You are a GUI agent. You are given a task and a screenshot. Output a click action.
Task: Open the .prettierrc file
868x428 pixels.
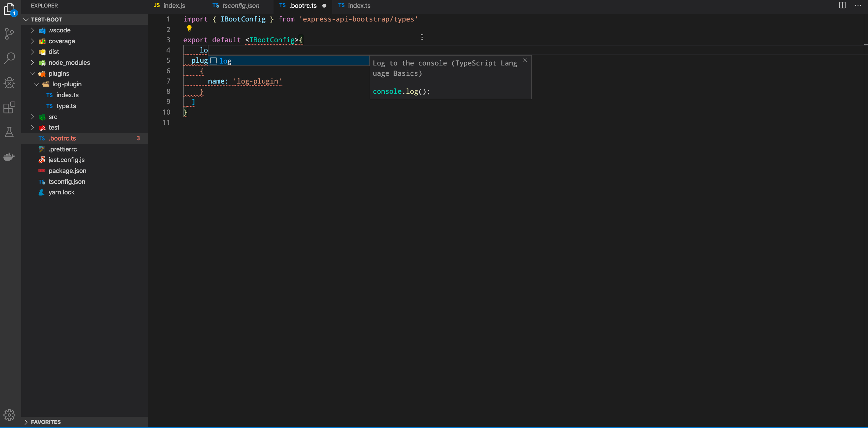[x=85, y=149]
